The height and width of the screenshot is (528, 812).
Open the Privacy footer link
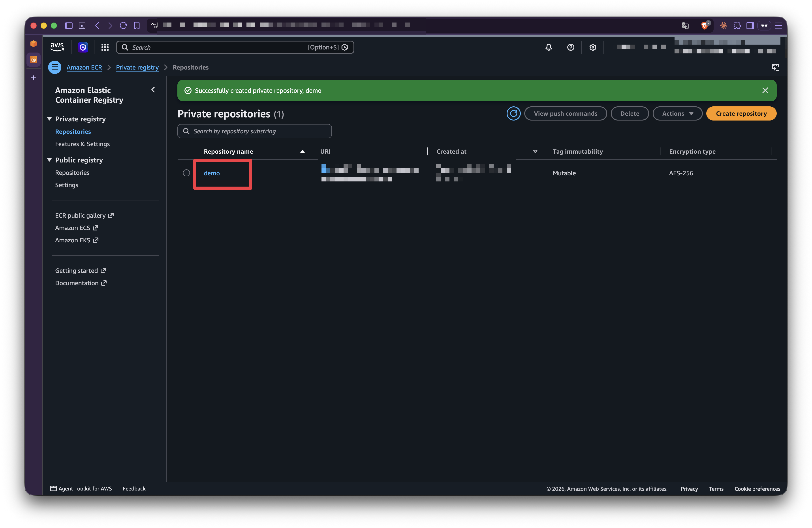pos(689,489)
